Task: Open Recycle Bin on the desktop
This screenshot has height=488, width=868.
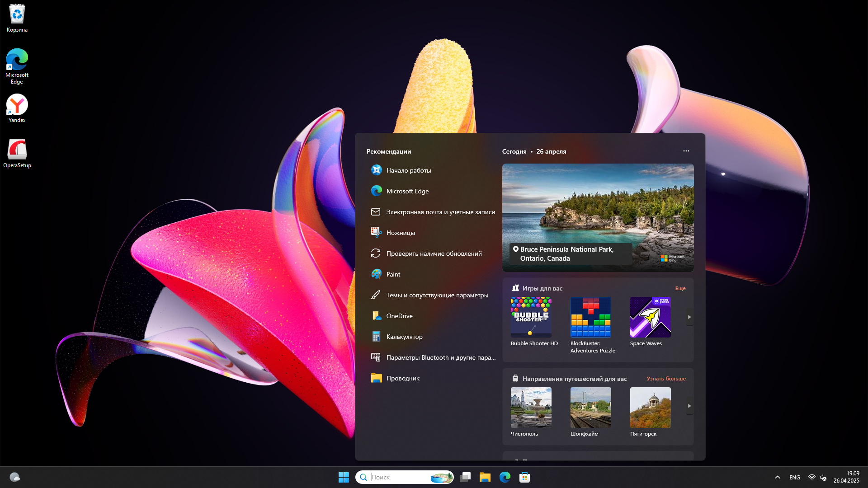Action: pos(17,18)
